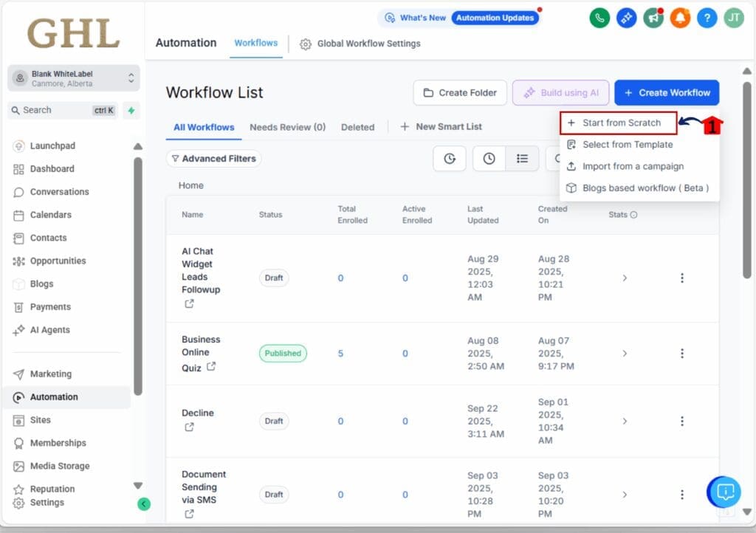Click the Create Folder button
The height and width of the screenshot is (533, 756).
pos(460,93)
